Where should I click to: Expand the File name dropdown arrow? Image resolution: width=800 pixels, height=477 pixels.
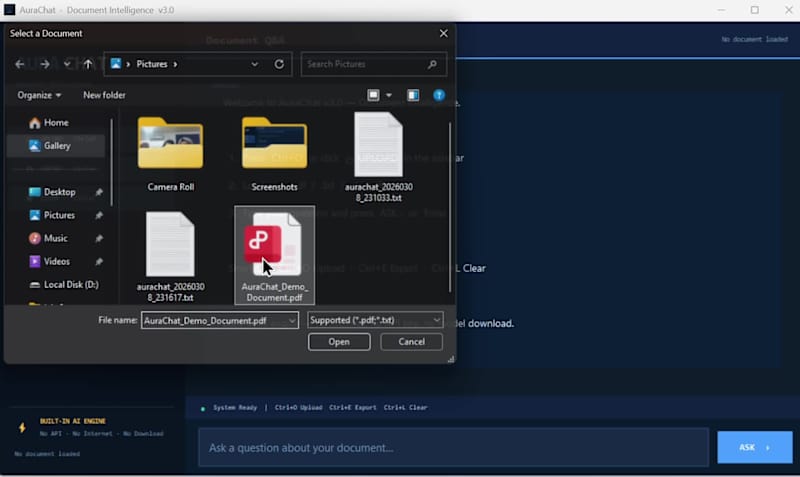(292, 321)
